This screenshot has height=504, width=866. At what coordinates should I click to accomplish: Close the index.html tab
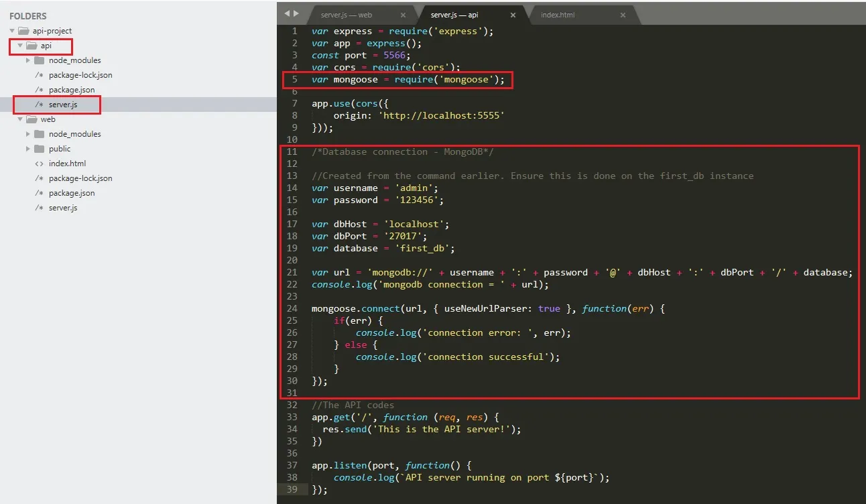(623, 15)
